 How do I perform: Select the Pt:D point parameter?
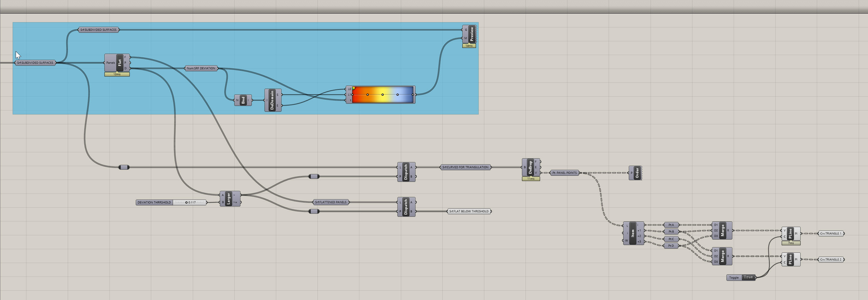click(671, 246)
